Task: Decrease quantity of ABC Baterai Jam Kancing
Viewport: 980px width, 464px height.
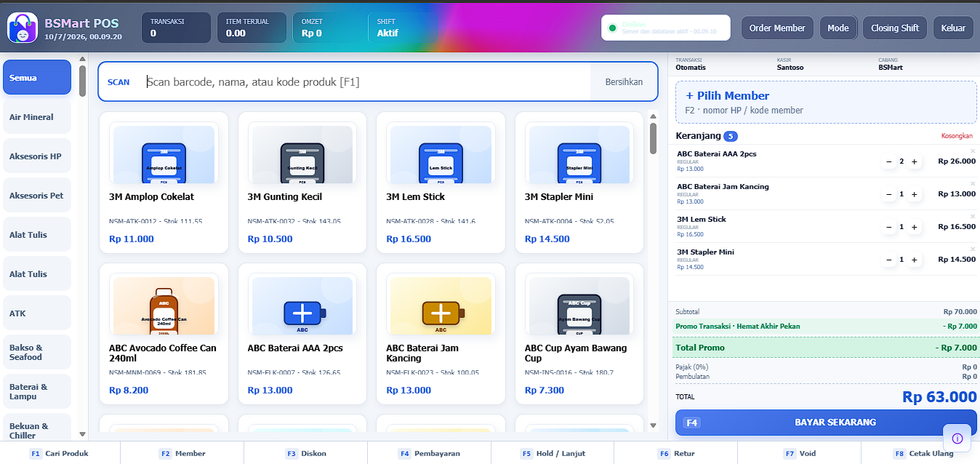Action: pyautogui.click(x=888, y=194)
